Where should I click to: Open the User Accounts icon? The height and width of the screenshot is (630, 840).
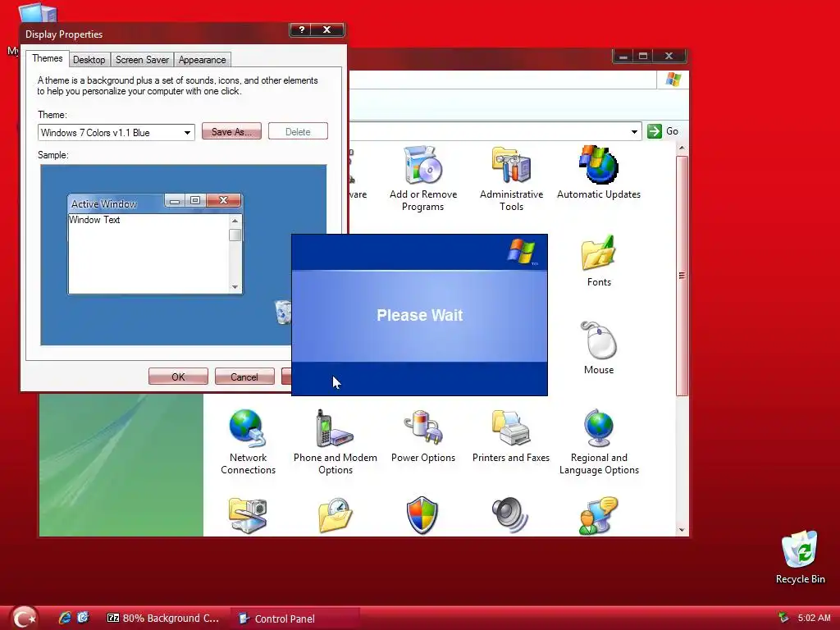point(598,515)
